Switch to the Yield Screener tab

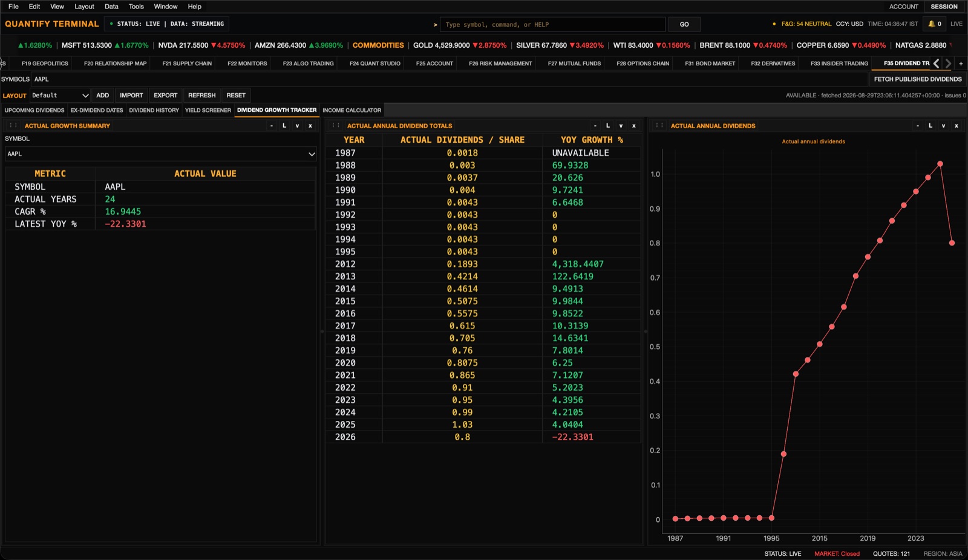[x=208, y=111]
